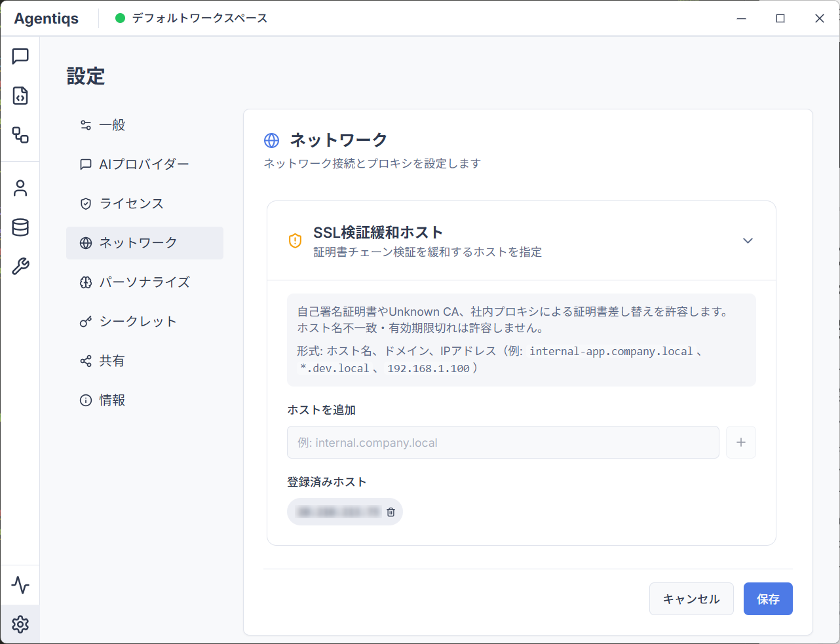Open the activity pulse icon in sidebar

20,584
